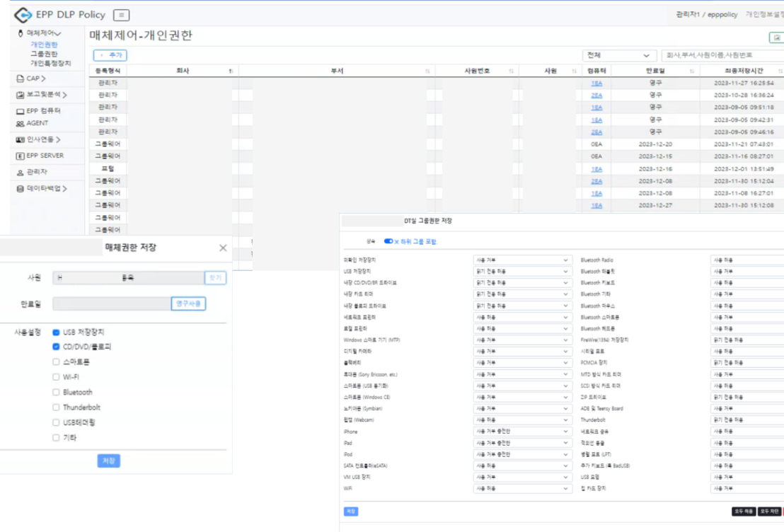Click the 모두 차단 button
This screenshot has height=532, width=784.
pyautogui.click(x=769, y=511)
